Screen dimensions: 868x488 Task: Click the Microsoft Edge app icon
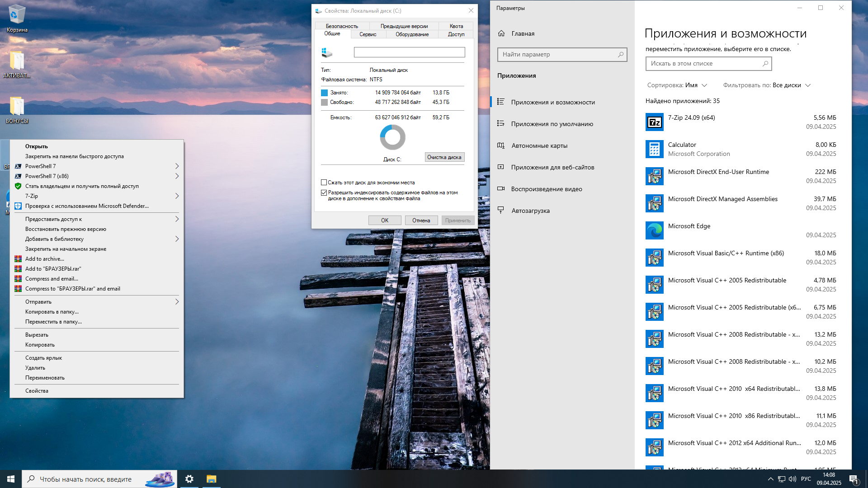pos(654,230)
